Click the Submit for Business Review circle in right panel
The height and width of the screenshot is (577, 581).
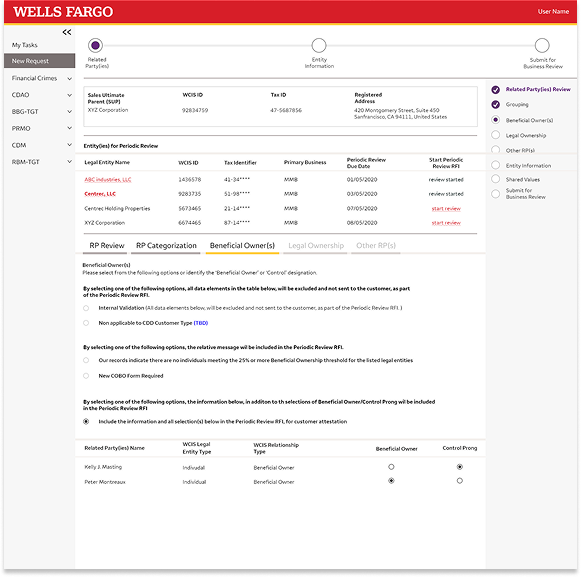(495, 194)
